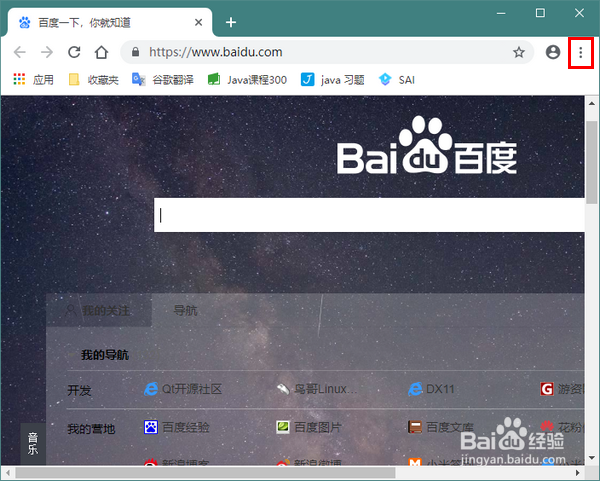Image resolution: width=600 pixels, height=481 pixels.
Task: Open the Chrome profile avatar
Action: [553, 52]
